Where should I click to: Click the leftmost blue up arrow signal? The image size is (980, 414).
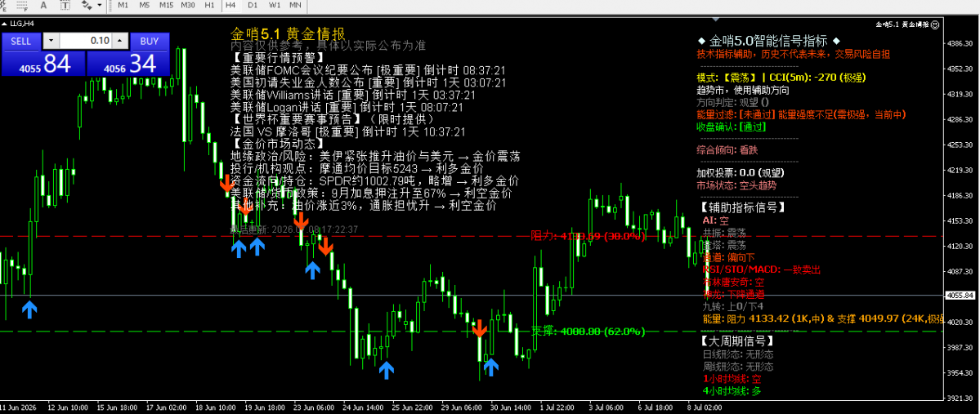[29, 309]
